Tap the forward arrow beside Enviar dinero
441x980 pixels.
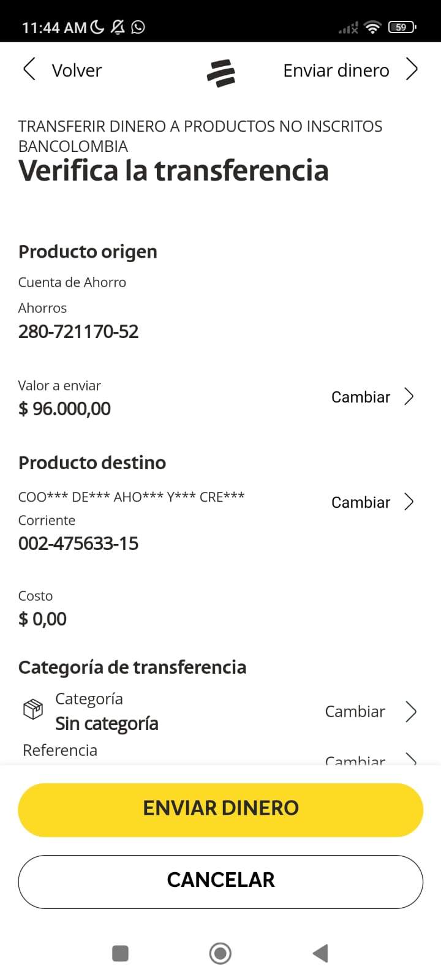(412, 70)
